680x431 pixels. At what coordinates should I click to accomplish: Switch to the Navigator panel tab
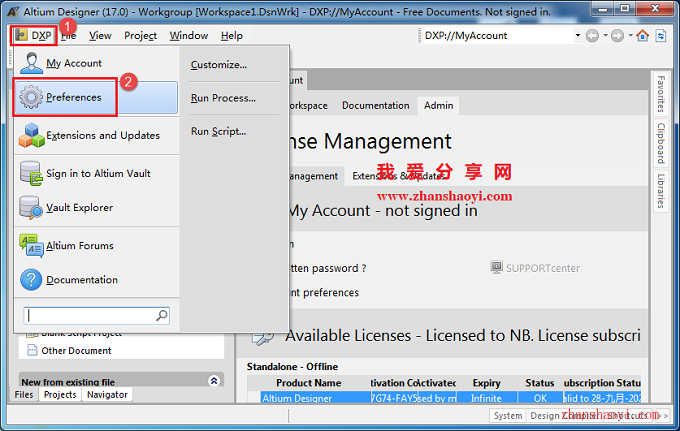[107, 395]
